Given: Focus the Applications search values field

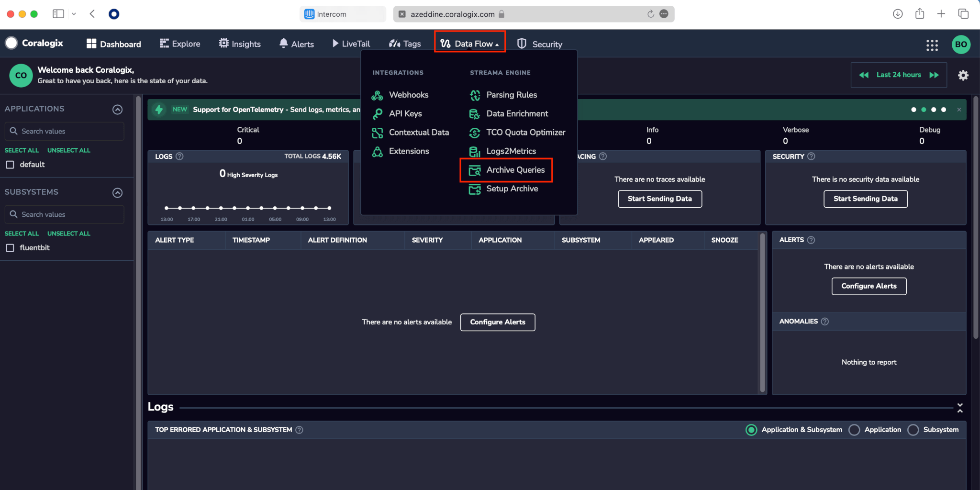Looking at the screenshot, I should [x=65, y=131].
